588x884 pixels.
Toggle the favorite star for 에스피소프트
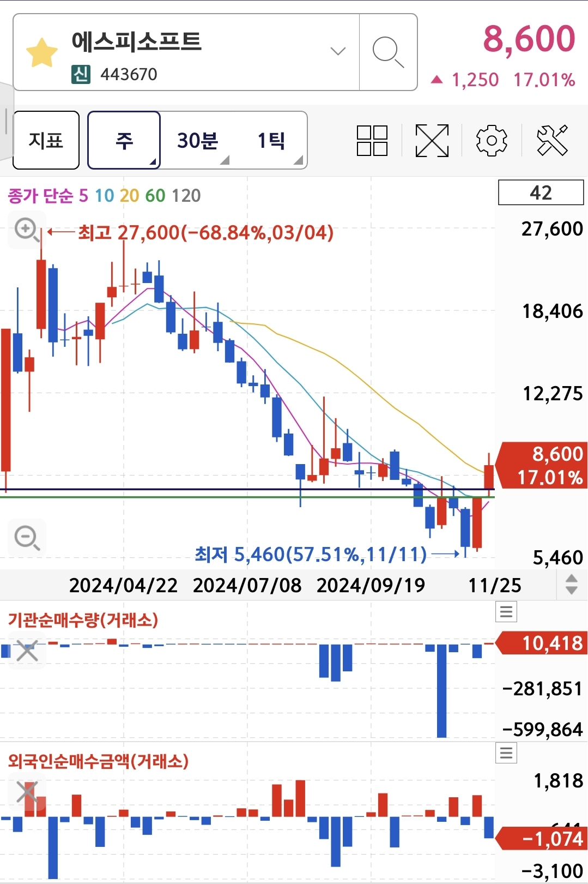coord(42,53)
